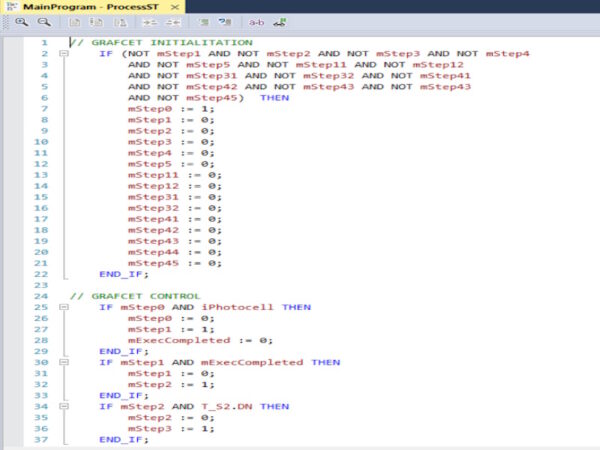Click the zoom out magnifier icon
The image size is (600, 450).
pyautogui.click(x=44, y=22)
